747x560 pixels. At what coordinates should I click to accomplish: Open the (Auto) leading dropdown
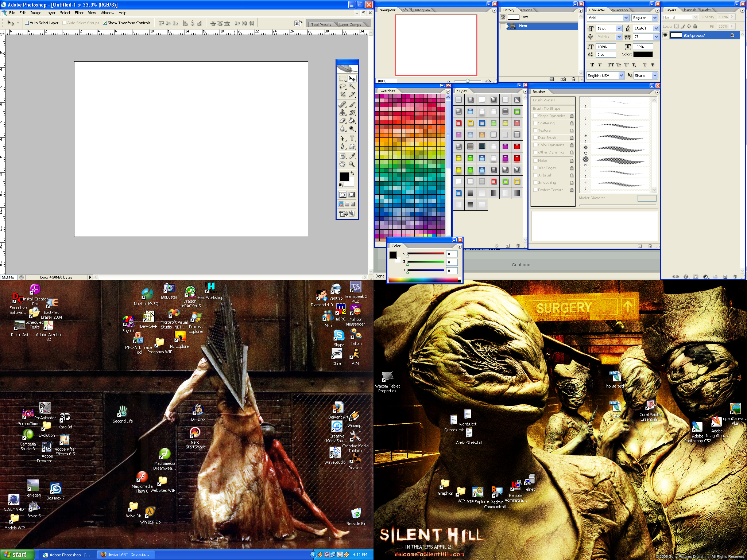point(656,28)
